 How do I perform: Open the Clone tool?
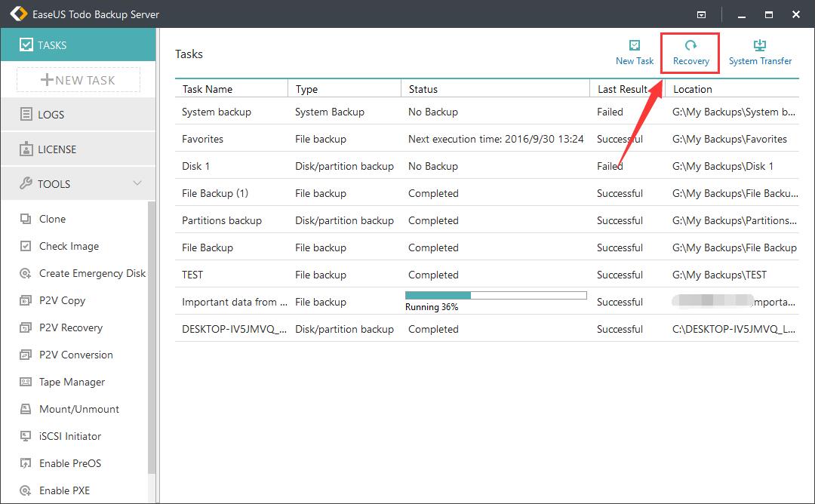pos(53,219)
